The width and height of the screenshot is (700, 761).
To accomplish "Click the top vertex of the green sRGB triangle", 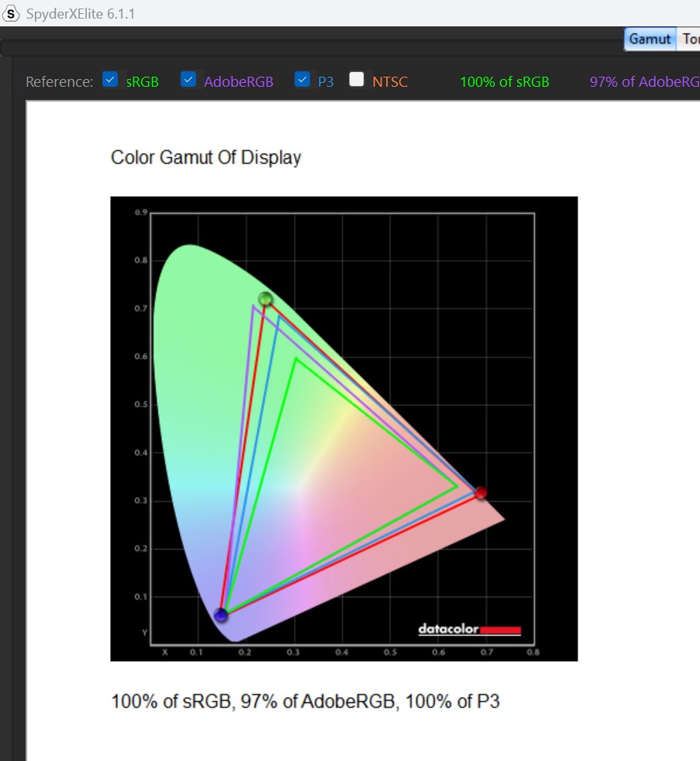I will [295, 358].
